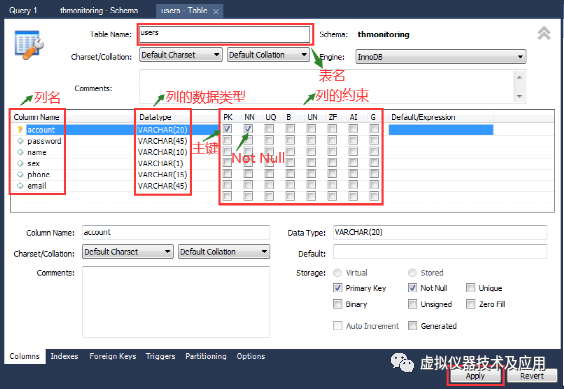Click the Datatype column header
564x389 pixels.
(x=155, y=117)
